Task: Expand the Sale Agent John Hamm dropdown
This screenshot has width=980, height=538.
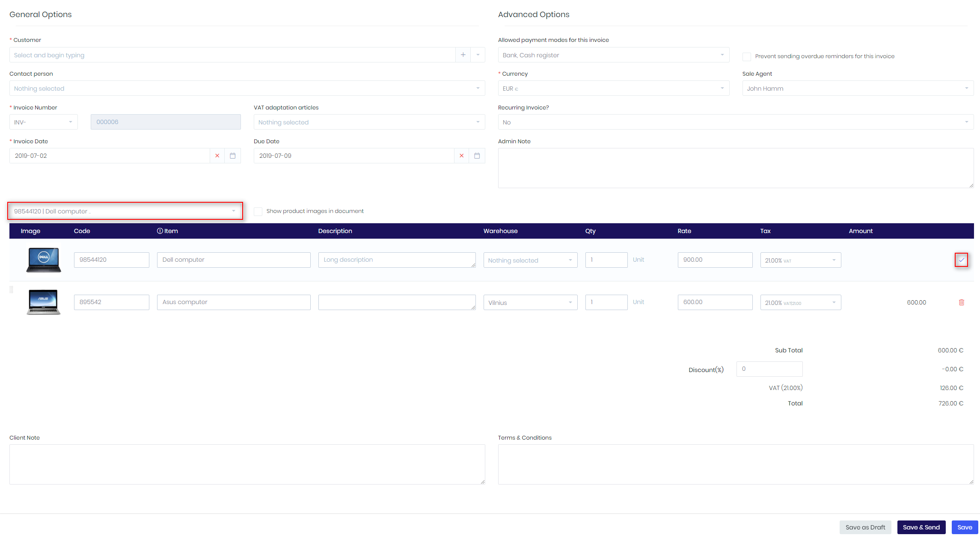Action: 858,89
